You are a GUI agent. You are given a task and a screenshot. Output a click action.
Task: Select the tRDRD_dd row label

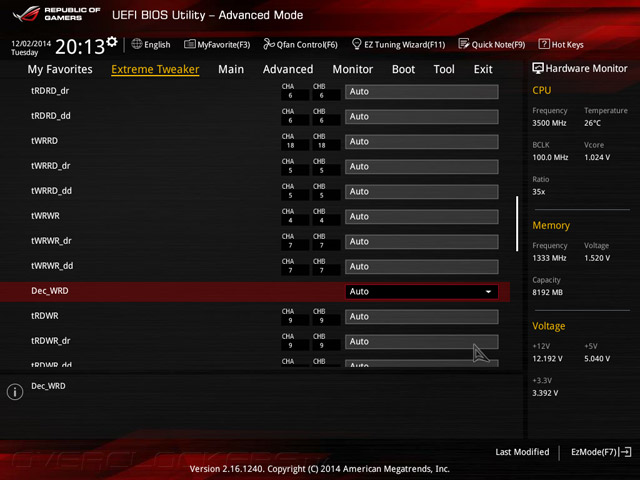click(51, 116)
